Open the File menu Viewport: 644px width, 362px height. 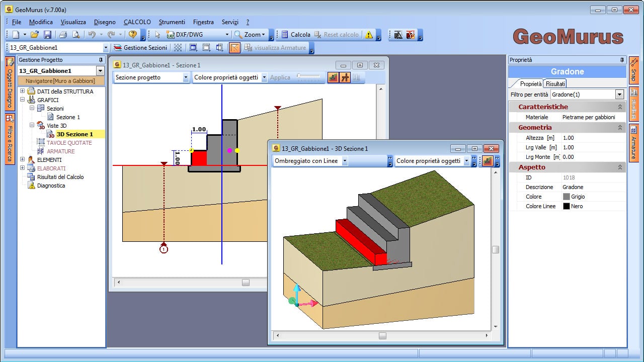17,22
